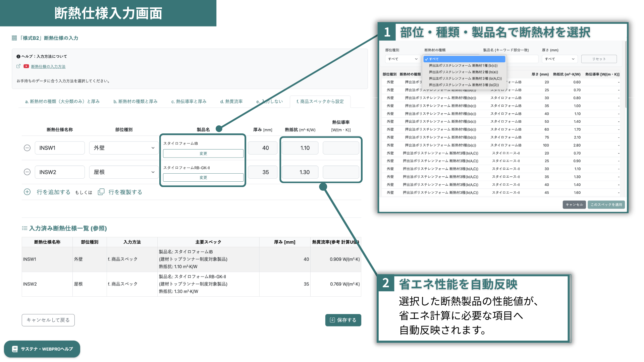Click the minus icon beside INSW1 row
This screenshot has height=362, width=644.
(27, 148)
